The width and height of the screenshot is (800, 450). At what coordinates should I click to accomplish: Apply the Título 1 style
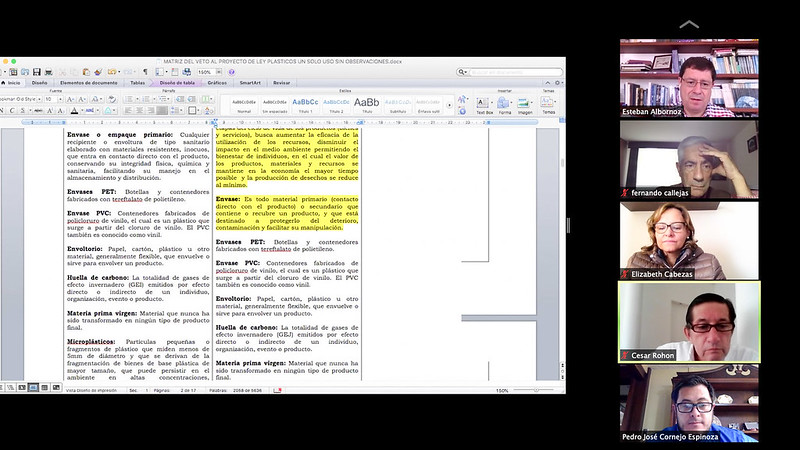(305, 106)
